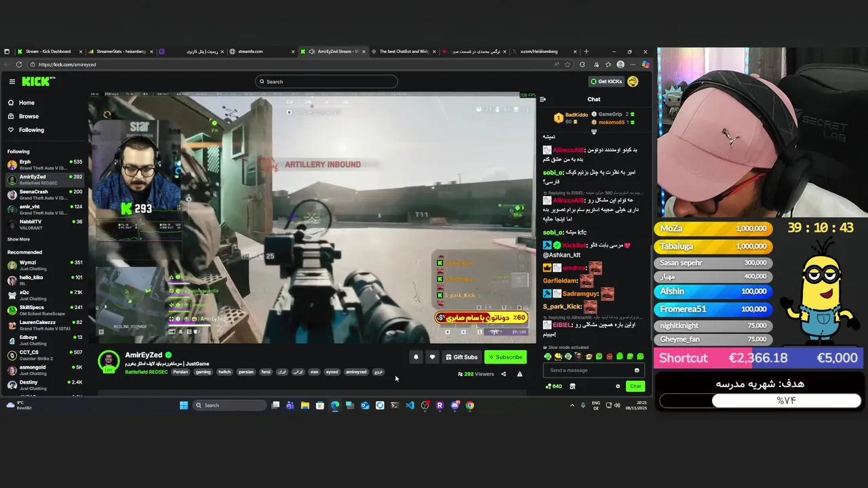Open the user profile avatar menu
The image size is (868, 488).
click(633, 81)
